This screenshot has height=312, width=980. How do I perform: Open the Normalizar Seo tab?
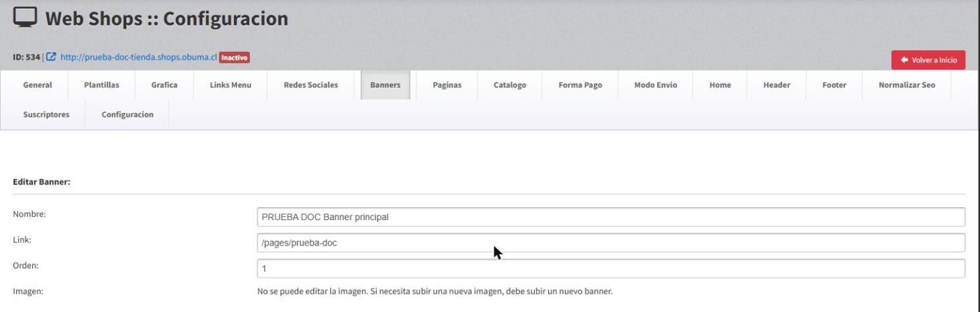pos(907,85)
